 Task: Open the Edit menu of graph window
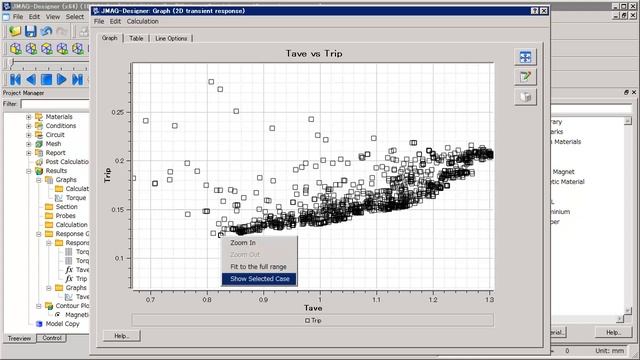(115, 21)
